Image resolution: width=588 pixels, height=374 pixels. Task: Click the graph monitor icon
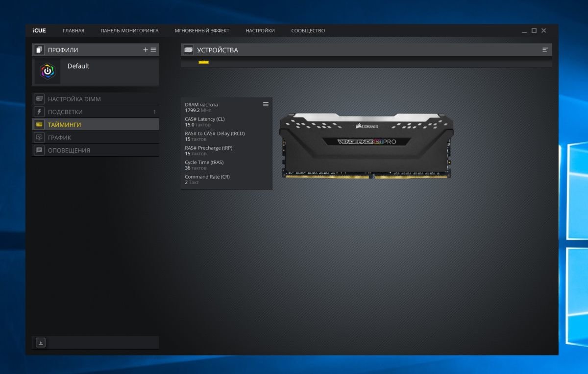click(39, 137)
